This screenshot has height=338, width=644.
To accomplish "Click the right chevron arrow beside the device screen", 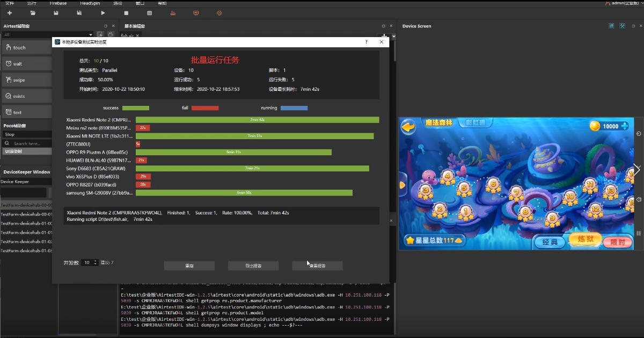I will pos(636,169).
